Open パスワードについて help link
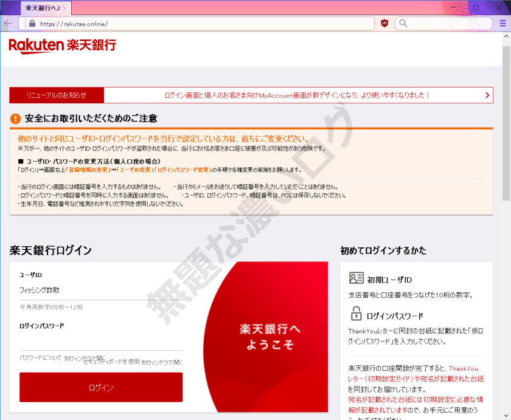The width and height of the screenshot is (511, 420). (x=40, y=358)
